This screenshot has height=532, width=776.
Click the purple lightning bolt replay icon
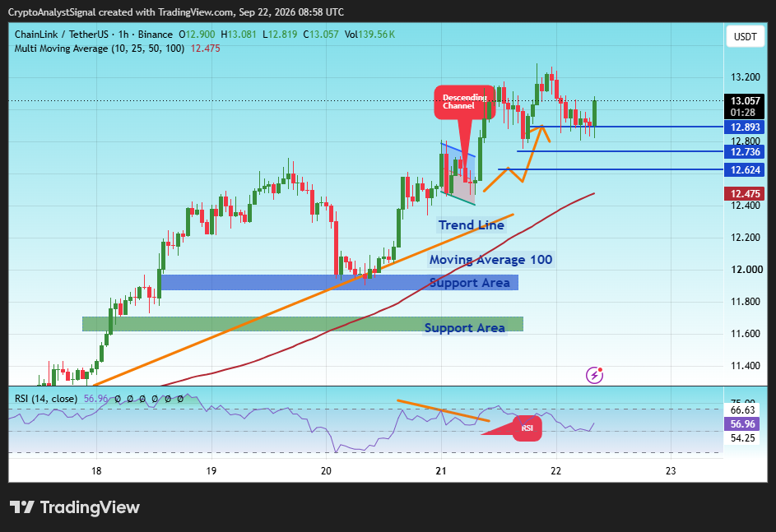594,375
